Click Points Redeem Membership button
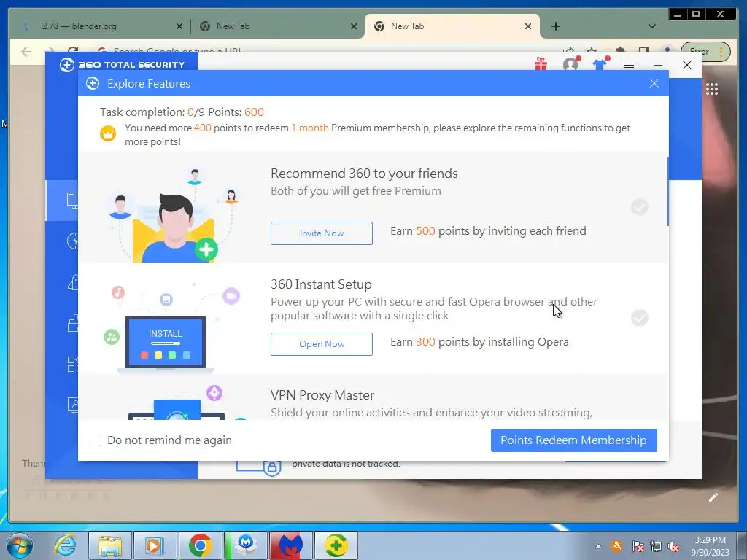This screenshot has height=560, width=747. tap(573, 440)
